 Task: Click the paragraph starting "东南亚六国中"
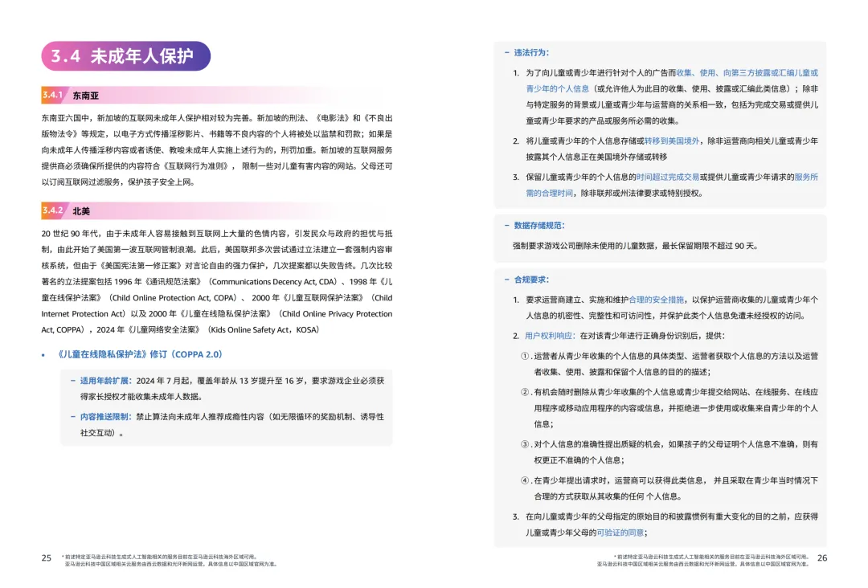point(217,150)
